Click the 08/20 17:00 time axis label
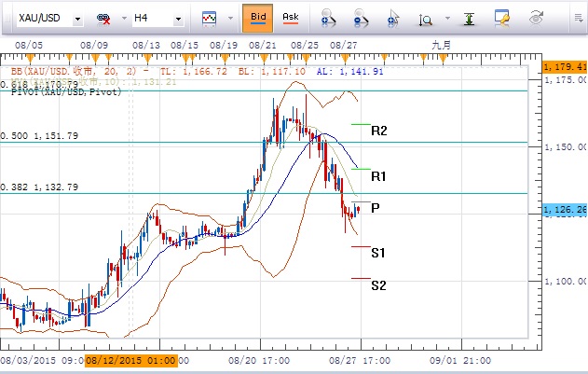 [x=259, y=361]
